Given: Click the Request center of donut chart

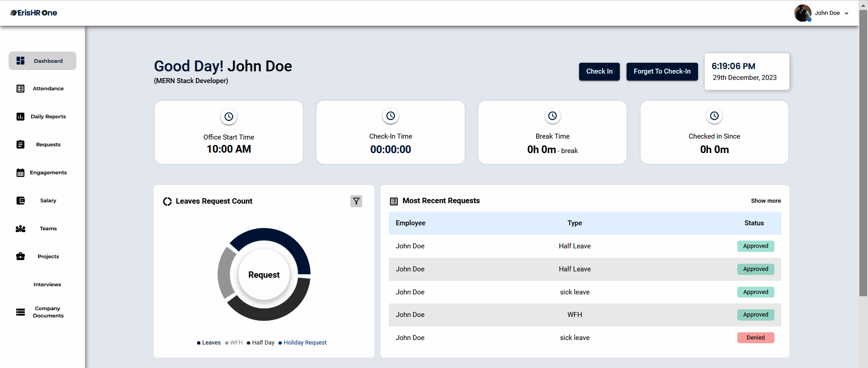Looking at the screenshot, I should click(x=264, y=275).
